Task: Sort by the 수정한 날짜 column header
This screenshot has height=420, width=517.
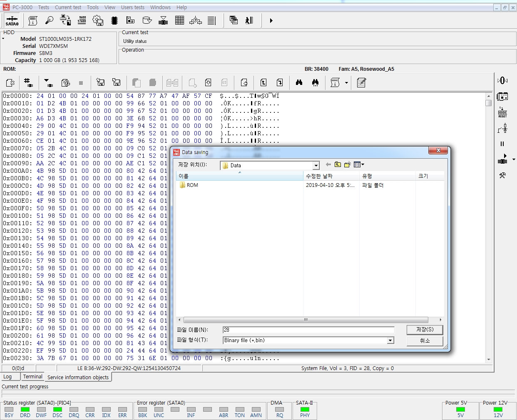Action: point(331,176)
